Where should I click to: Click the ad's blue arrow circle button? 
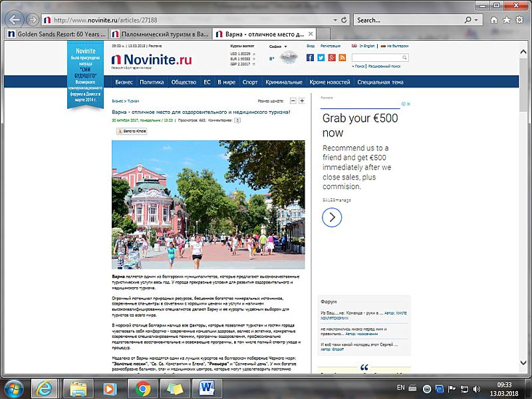(332, 217)
